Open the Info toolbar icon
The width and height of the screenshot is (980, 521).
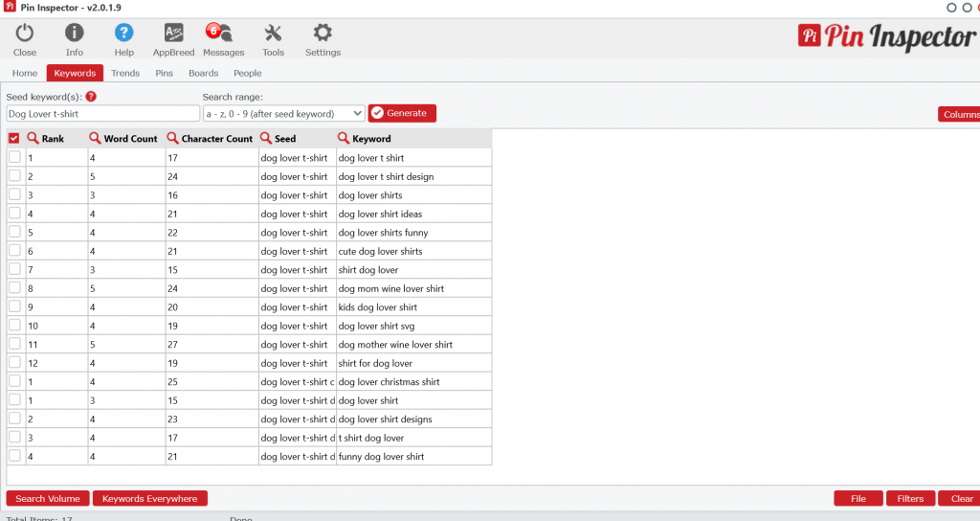click(x=75, y=34)
